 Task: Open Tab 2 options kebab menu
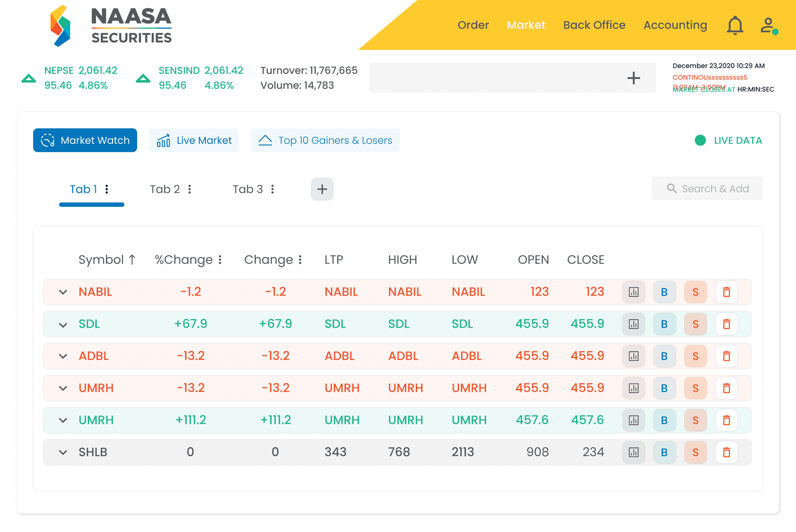point(189,189)
